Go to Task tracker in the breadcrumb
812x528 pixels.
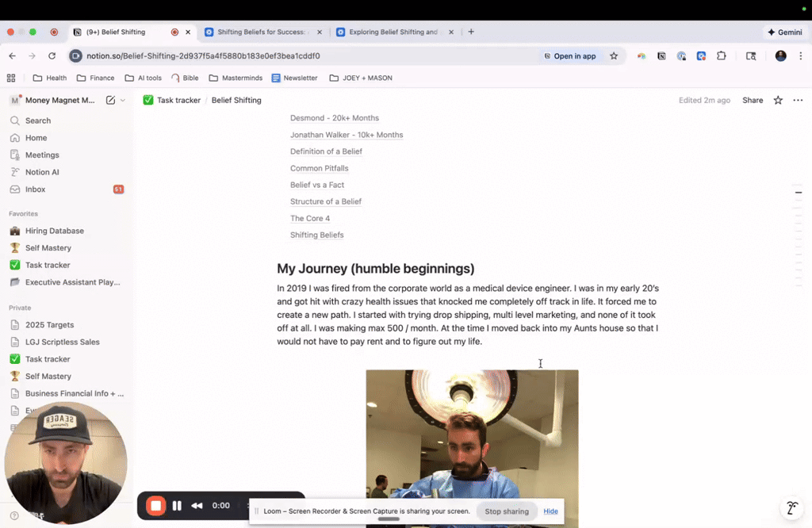172,101
